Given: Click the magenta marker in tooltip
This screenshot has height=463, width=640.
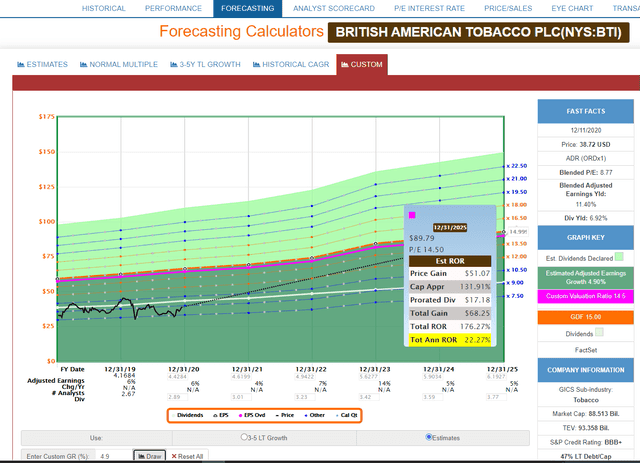Looking at the screenshot, I should click(412, 215).
